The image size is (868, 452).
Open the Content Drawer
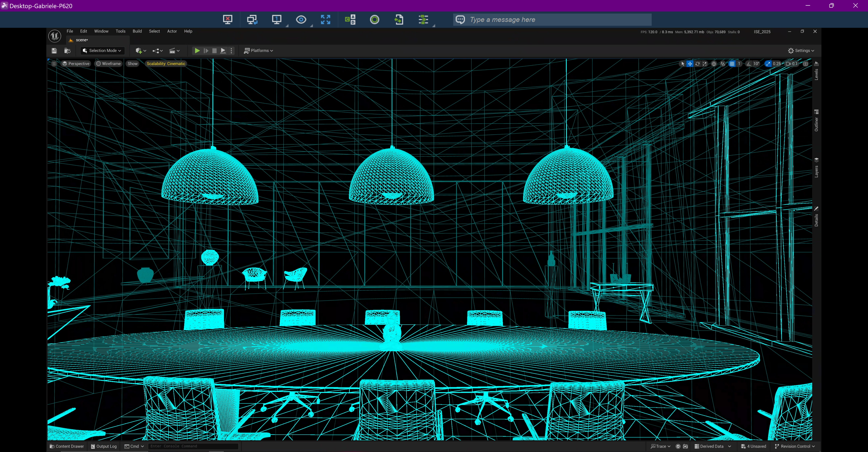[67, 446]
